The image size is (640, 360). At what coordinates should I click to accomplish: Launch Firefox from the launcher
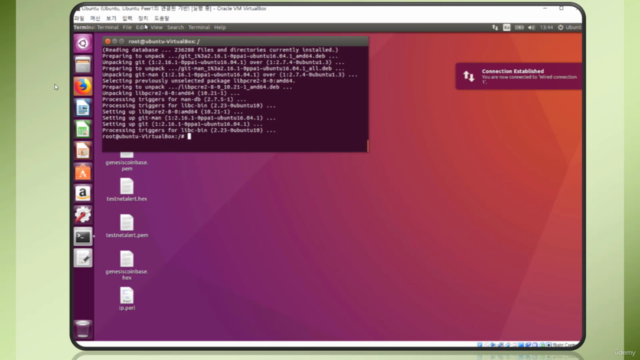point(83,86)
